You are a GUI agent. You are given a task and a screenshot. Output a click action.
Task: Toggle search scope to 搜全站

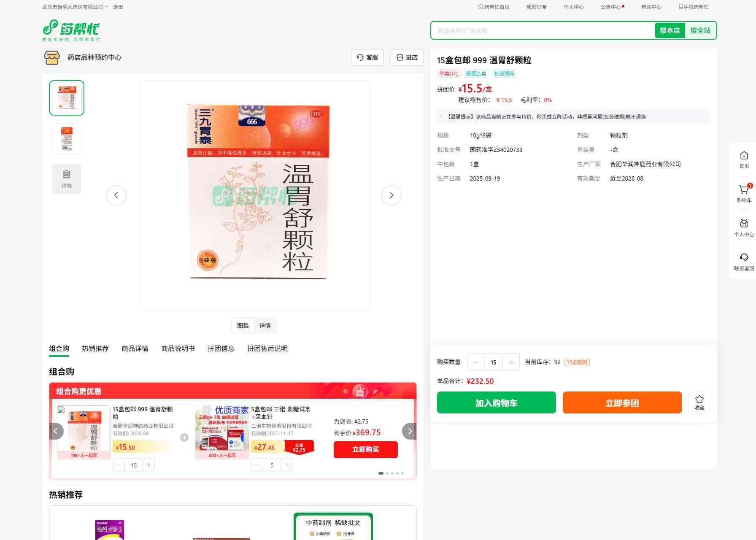tap(700, 30)
